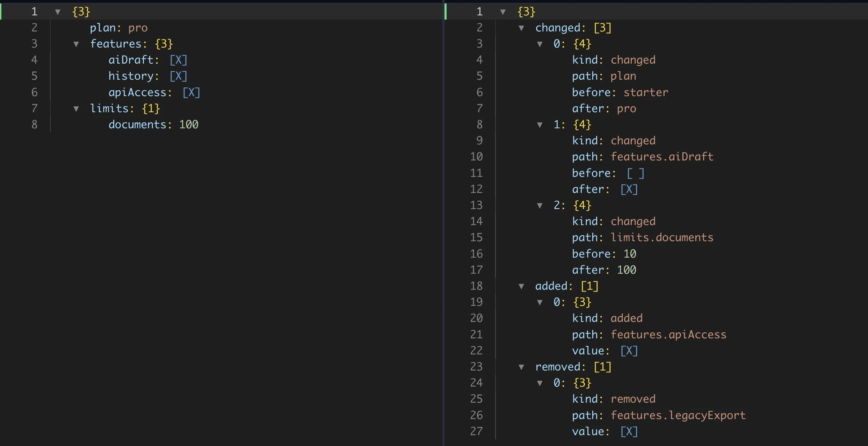Click the 'plan' key in left pane
Viewport: 868px width, 446px height.
point(103,28)
